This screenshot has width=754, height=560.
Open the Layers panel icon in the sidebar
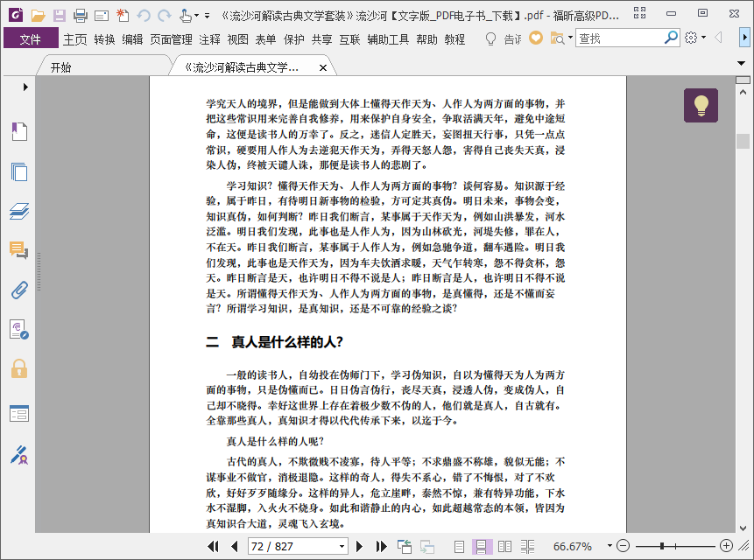(19, 211)
